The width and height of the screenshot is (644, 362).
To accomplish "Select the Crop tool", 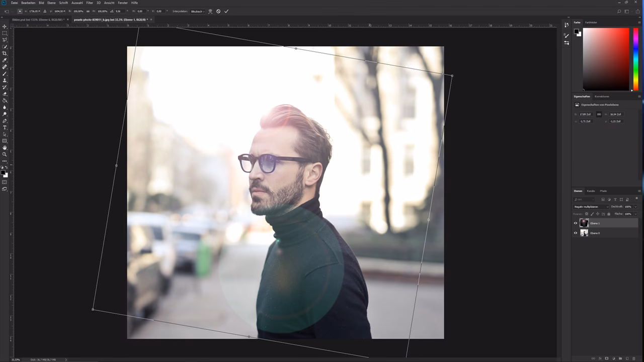I will pyautogui.click(x=5, y=53).
